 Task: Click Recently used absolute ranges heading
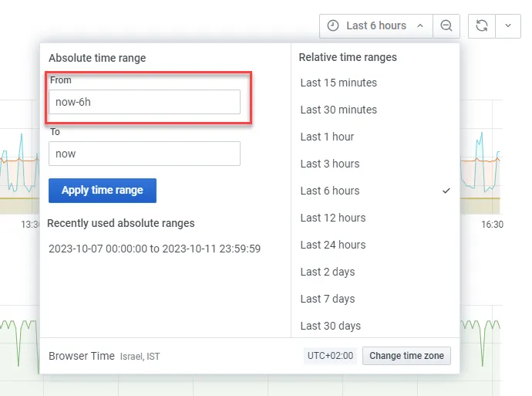121,223
